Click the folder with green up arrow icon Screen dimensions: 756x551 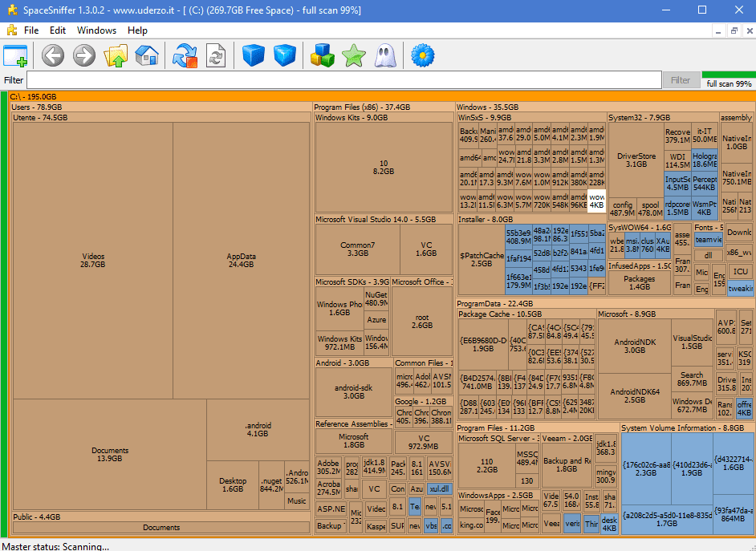click(116, 55)
